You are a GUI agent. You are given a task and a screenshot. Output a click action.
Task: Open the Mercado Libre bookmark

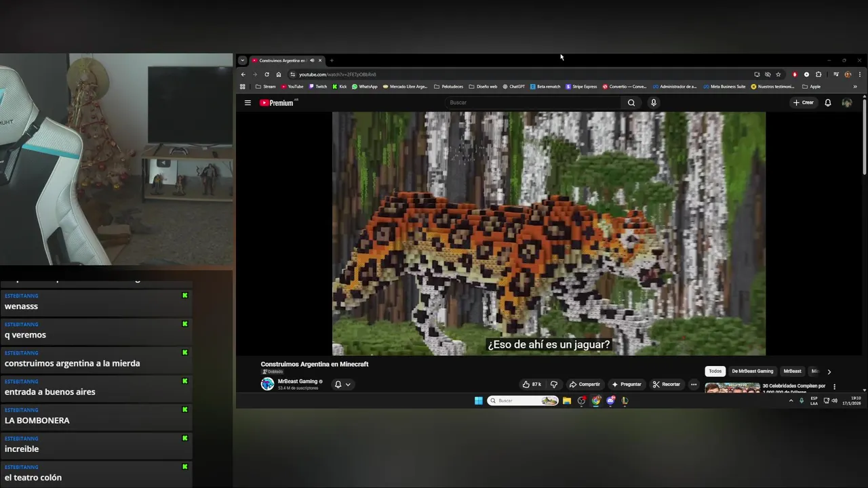[x=405, y=87]
